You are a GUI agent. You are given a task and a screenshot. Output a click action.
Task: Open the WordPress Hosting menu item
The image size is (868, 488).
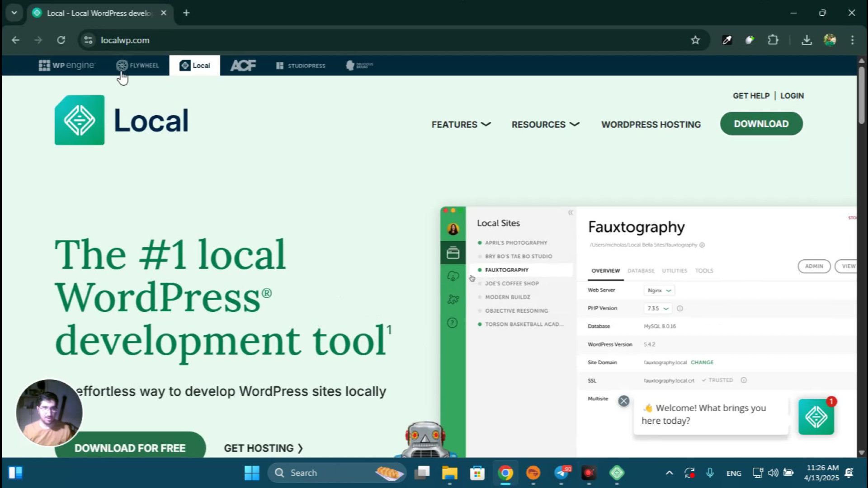coord(651,124)
